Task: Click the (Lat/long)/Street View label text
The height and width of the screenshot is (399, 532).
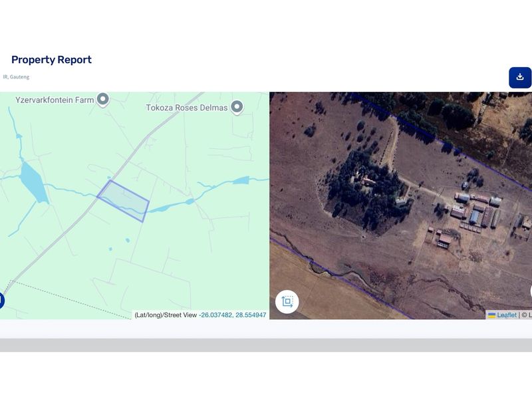Action: [166, 315]
